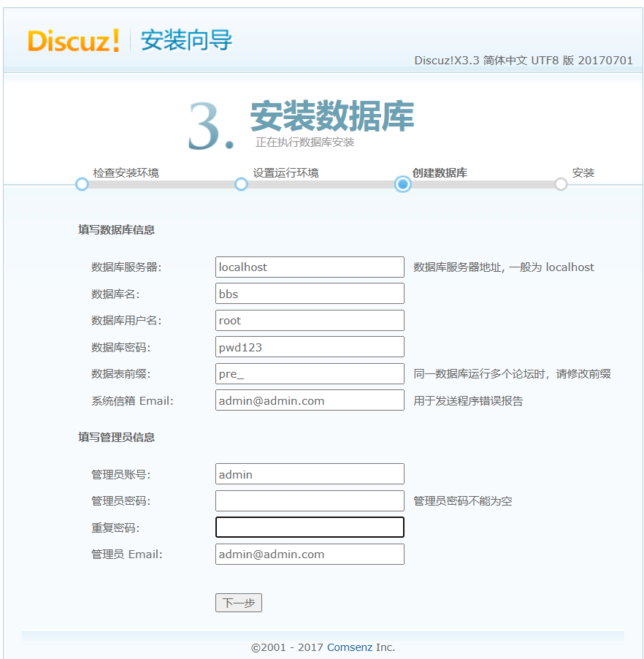Click the 系统信箱 Email: field label
This screenshot has width=644, height=659.
click(132, 401)
